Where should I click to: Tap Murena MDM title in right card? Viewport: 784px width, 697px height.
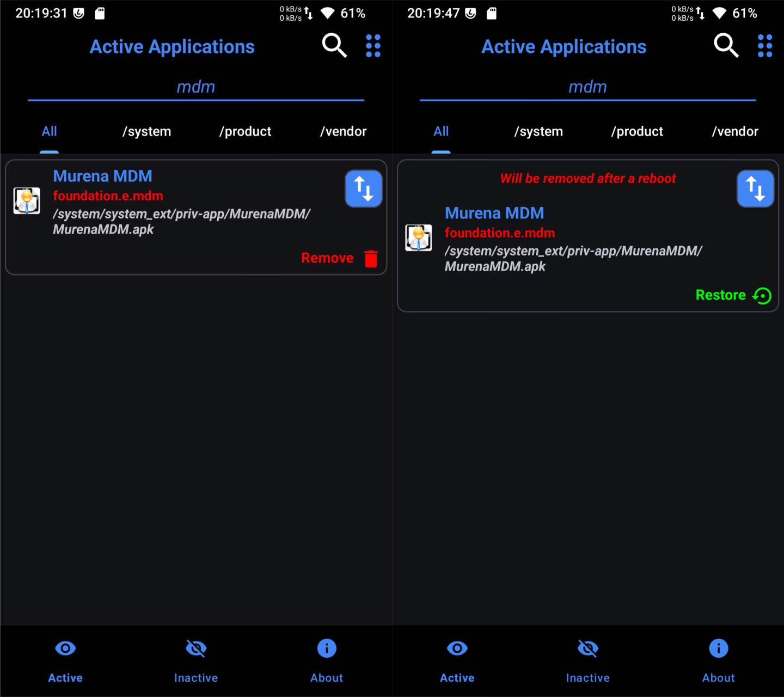point(494,213)
